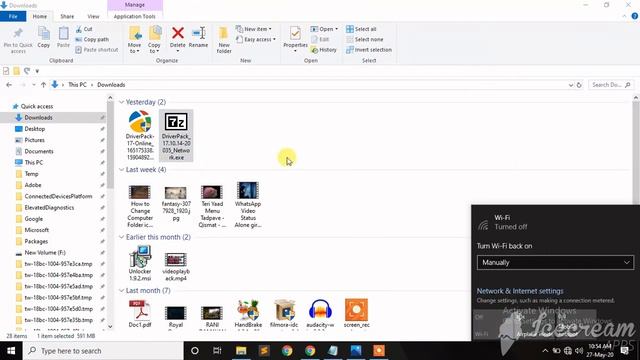Screen dimensions: 640x360
Task: Open the Application Tools tab
Action: [135, 16]
